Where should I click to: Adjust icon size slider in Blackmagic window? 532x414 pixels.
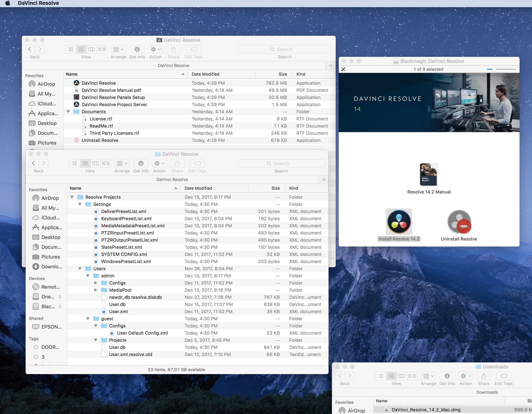point(494,69)
